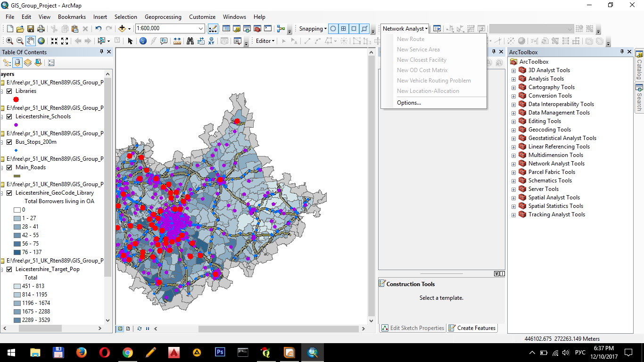Viewport: 644px width, 362px height.
Task: Hide the Bus_Stops_200m layer
Action: click(9, 142)
